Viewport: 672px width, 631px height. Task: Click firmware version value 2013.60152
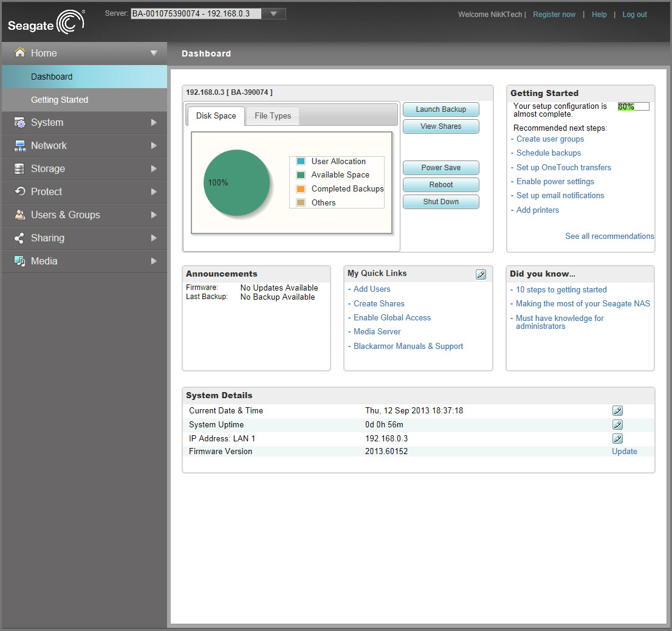(386, 452)
